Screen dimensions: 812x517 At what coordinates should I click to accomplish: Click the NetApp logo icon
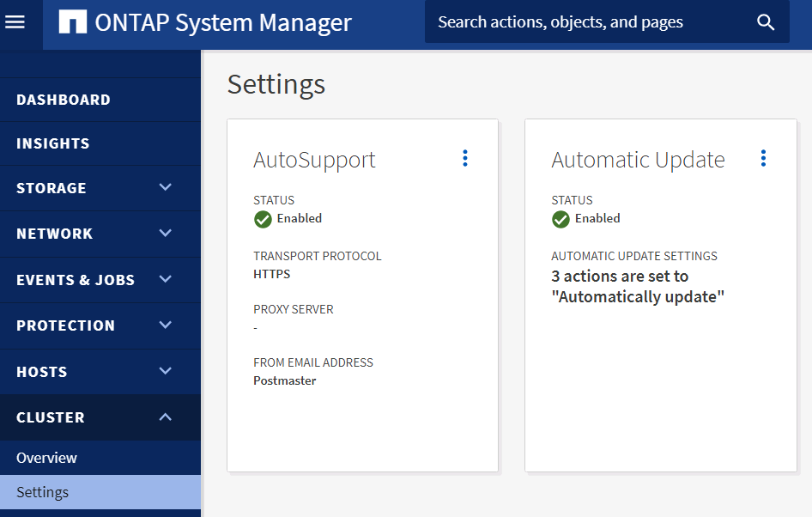point(72,22)
